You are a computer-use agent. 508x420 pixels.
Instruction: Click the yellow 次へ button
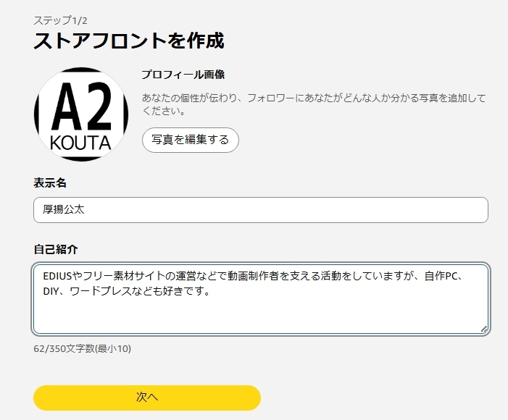[147, 398]
